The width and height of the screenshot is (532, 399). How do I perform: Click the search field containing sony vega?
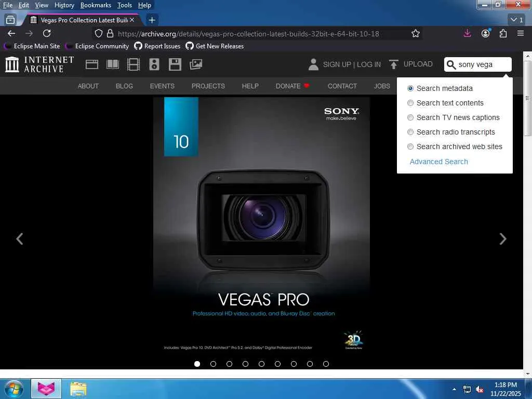(478, 64)
